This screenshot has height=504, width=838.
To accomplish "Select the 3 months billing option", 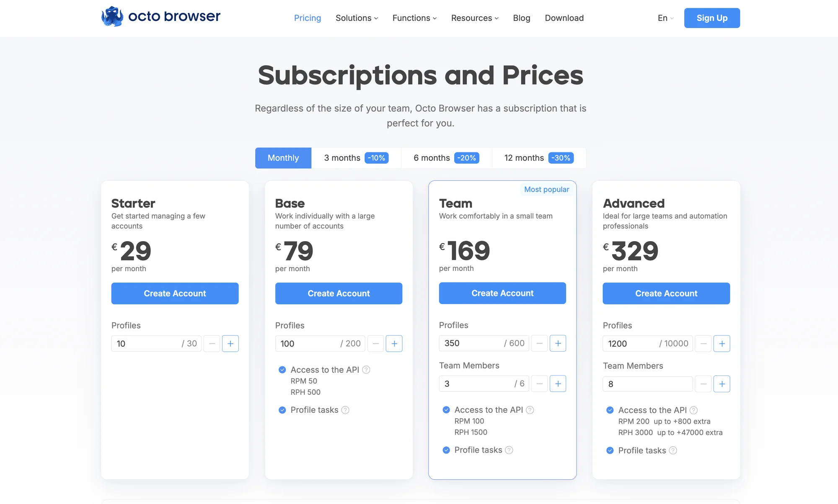I will (x=354, y=158).
